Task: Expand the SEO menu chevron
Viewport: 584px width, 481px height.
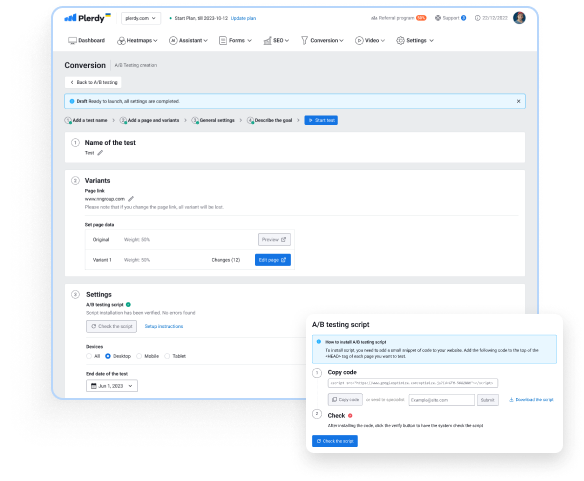Action: (287, 41)
